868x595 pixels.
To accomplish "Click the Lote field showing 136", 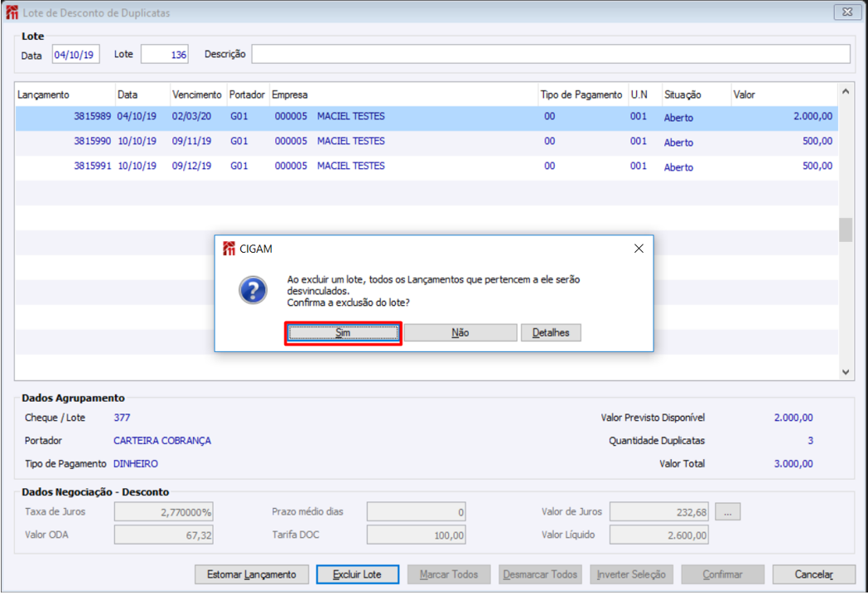I will coord(165,55).
